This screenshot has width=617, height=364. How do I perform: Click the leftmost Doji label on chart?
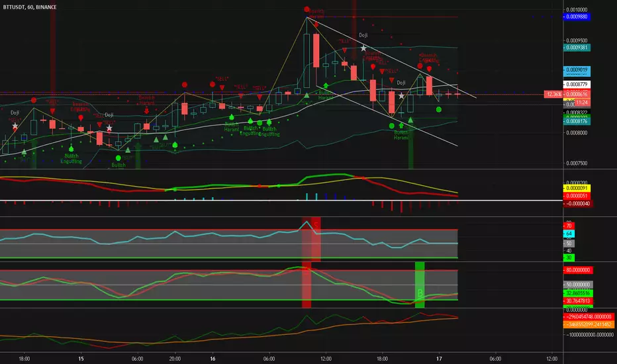[x=15, y=113]
